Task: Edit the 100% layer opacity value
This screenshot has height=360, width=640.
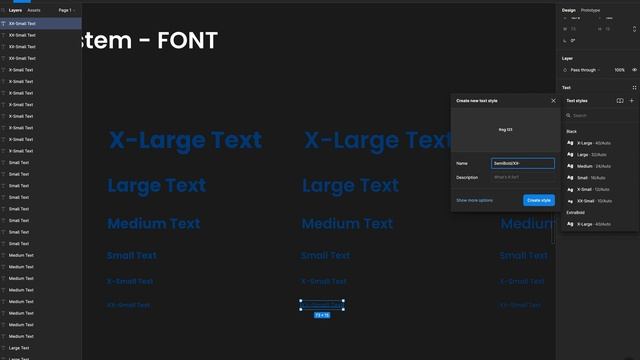Action: (x=619, y=70)
